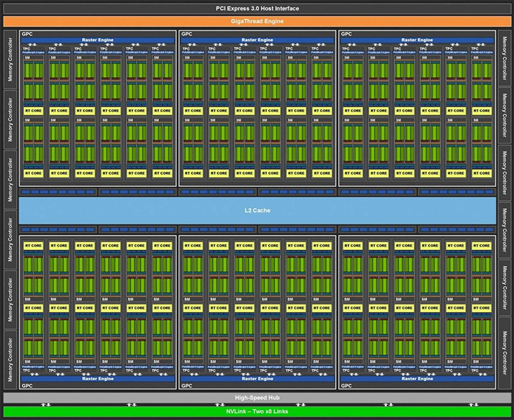The height and width of the screenshot is (420, 514).
Task: Click the GPC label of the bottom-right cluster
Action: point(346,385)
